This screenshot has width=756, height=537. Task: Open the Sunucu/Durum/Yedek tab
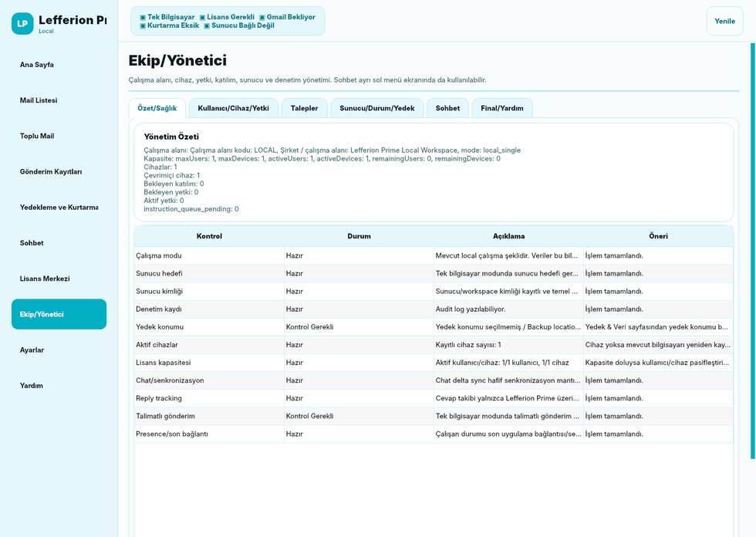pos(377,108)
